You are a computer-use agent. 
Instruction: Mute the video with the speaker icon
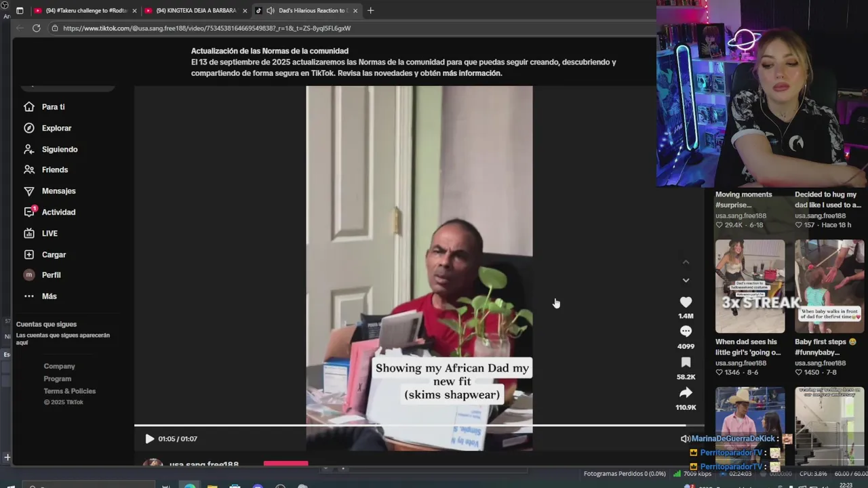coord(685,439)
